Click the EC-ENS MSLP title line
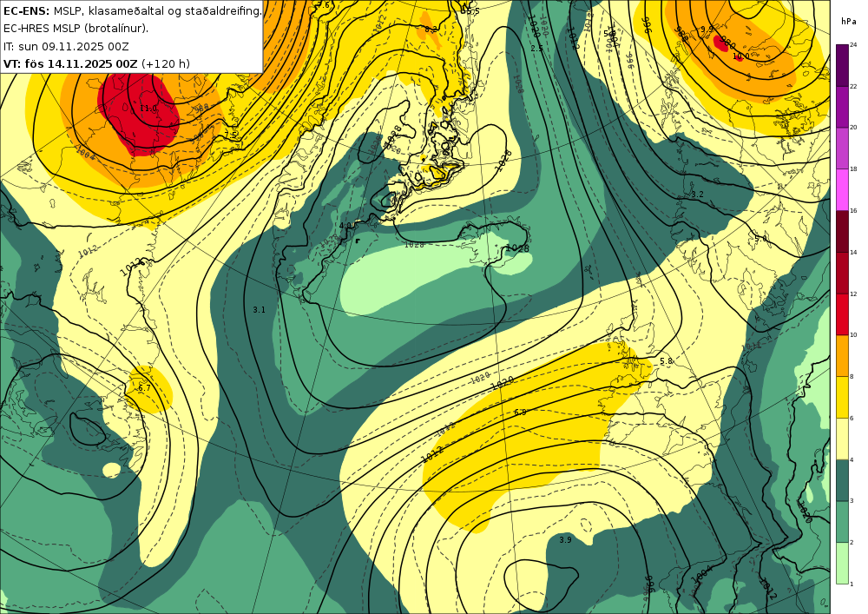Screen dimensions: 868x614 [x=132, y=10]
